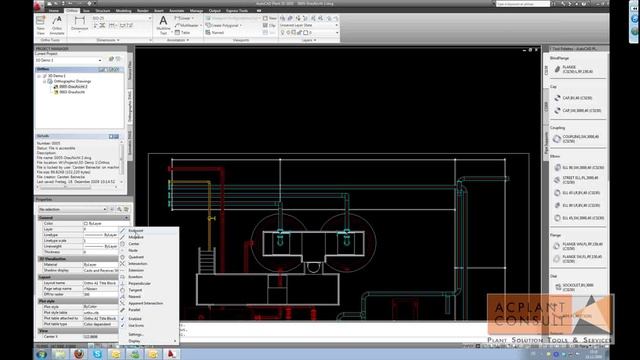Image resolution: width=640 pixels, height=360 pixels.
Task: Toggle Nearest object snap
Action: coord(149,297)
